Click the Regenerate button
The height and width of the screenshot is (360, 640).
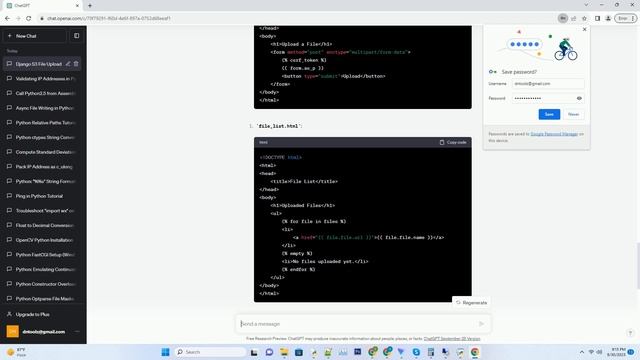[471, 303]
